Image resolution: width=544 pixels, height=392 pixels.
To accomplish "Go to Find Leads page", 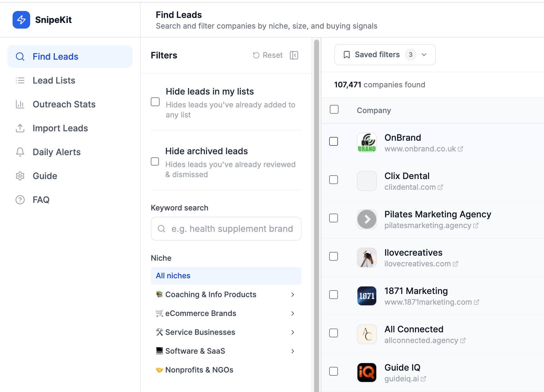I will [x=55, y=57].
